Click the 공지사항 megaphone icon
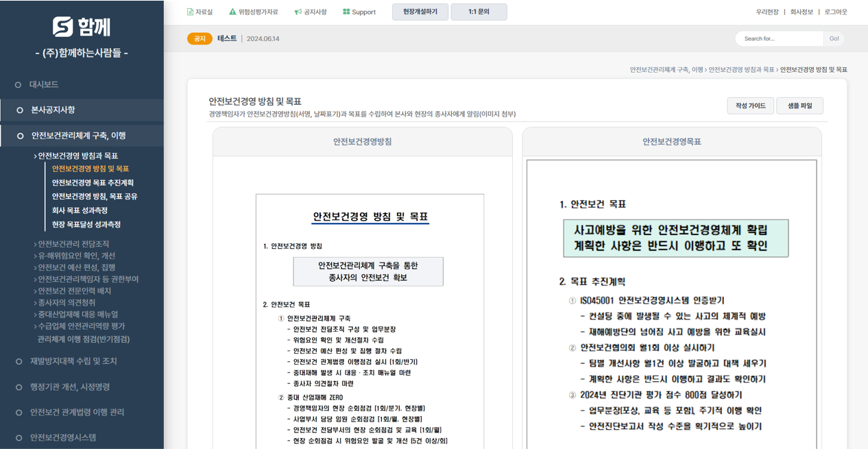 pyautogui.click(x=298, y=12)
